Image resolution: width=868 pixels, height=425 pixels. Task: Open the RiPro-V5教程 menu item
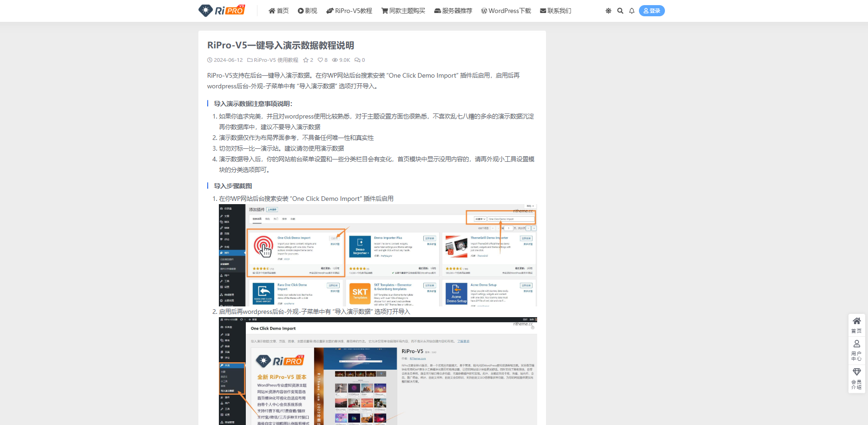pyautogui.click(x=349, y=11)
